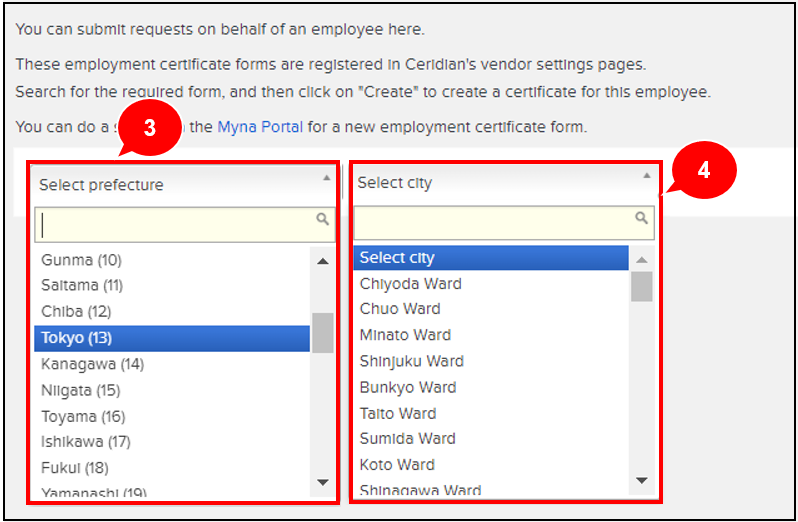Collapse the Select prefecture dropdown
Image resolution: width=798 pixels, height=522 pixels.
327,177
